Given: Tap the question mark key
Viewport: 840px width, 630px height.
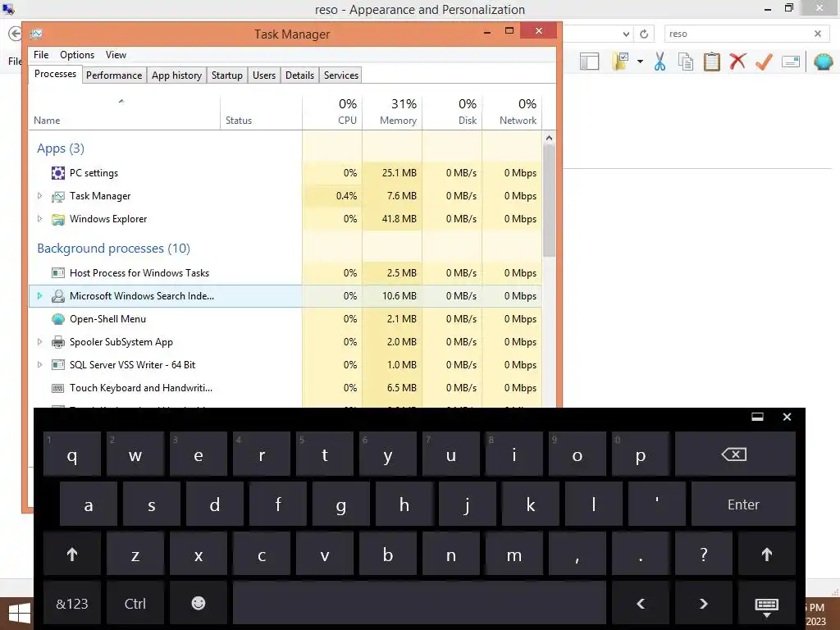Looking at the screenshot, I should click(703, 555).
